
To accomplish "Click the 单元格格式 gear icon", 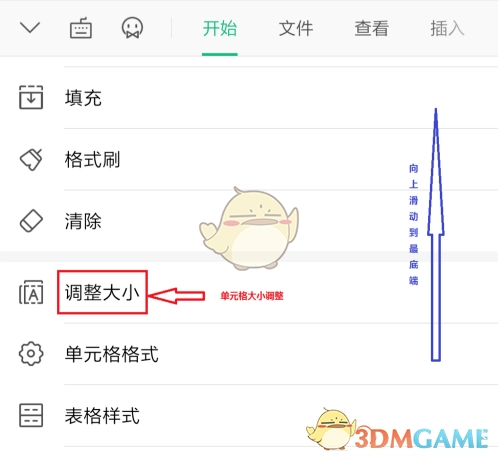I will click(x=31, y=353).
